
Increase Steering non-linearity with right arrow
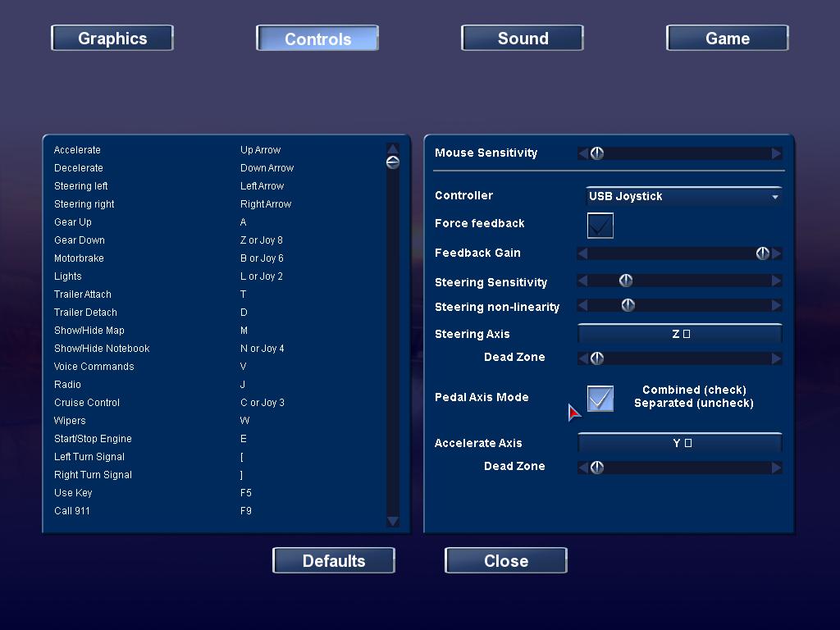point(776,305)
